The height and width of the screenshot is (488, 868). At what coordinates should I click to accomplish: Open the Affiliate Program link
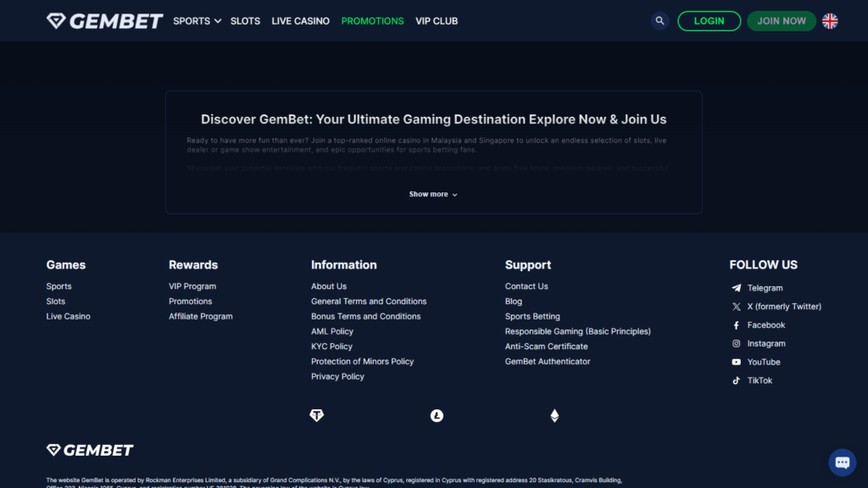click(200, 316)
